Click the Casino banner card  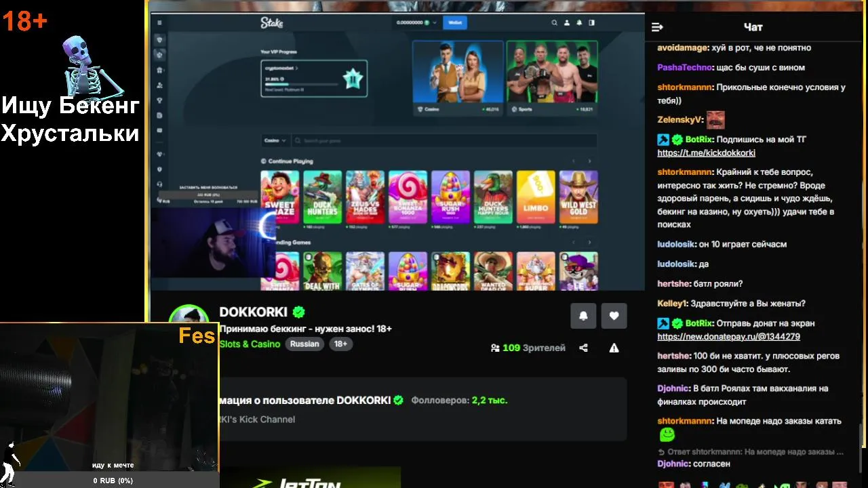pyautogui.click(x=458, y=77)
